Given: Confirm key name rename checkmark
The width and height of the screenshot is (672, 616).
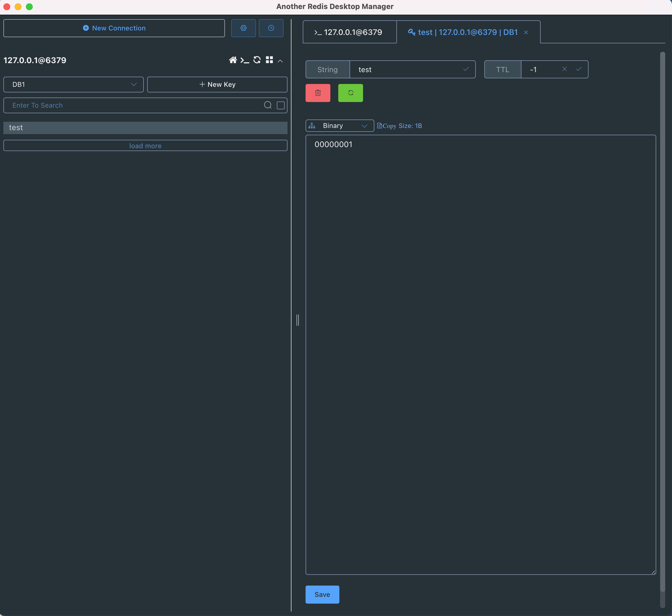Looking at the screenshot, I should point(466,69).
